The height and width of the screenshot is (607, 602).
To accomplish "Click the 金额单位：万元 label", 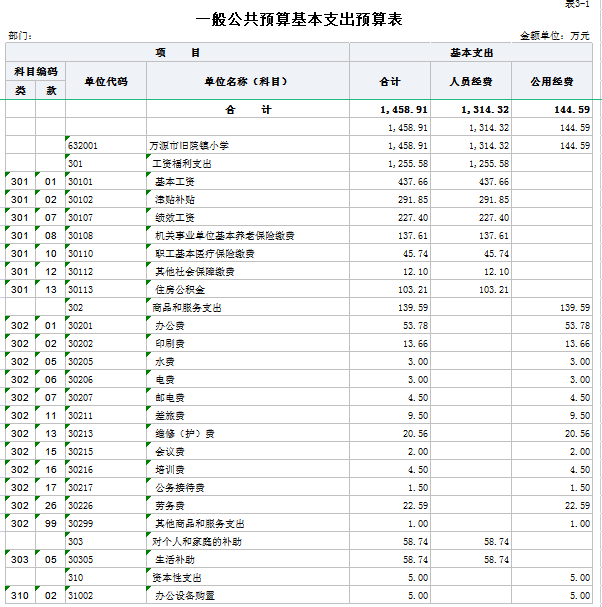I will click(554, 36).
